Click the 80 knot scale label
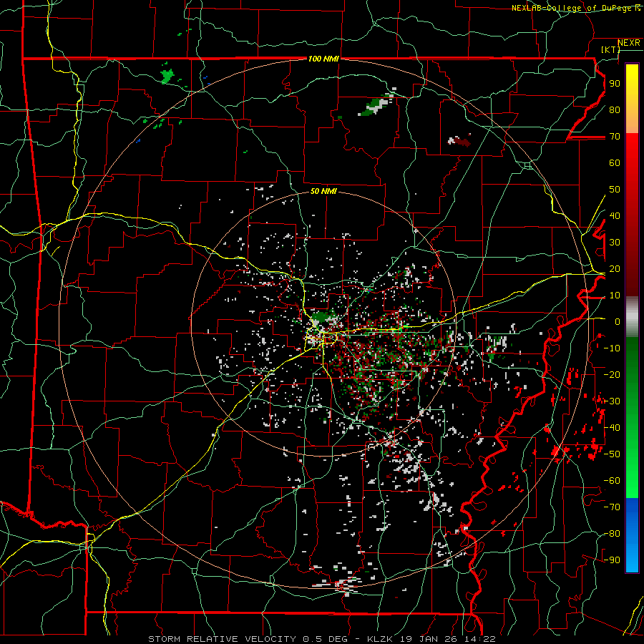This screenshot has width=644, height=644. 615,110
